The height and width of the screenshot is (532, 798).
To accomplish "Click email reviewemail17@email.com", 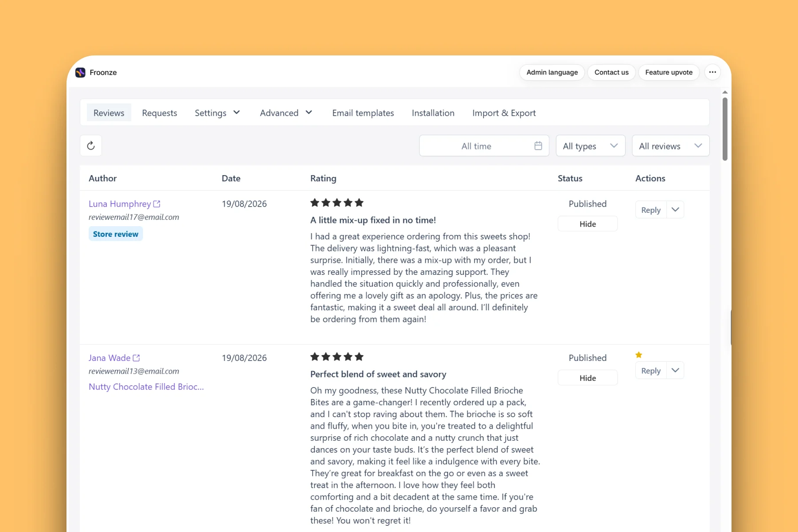I will pyautogui.click(x=134, y=217).
